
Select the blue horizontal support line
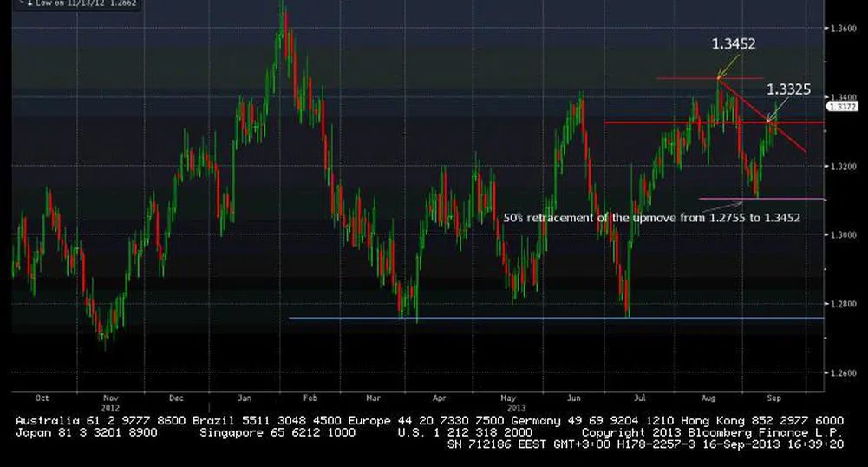pyautogui.click(x=555, y=318)
